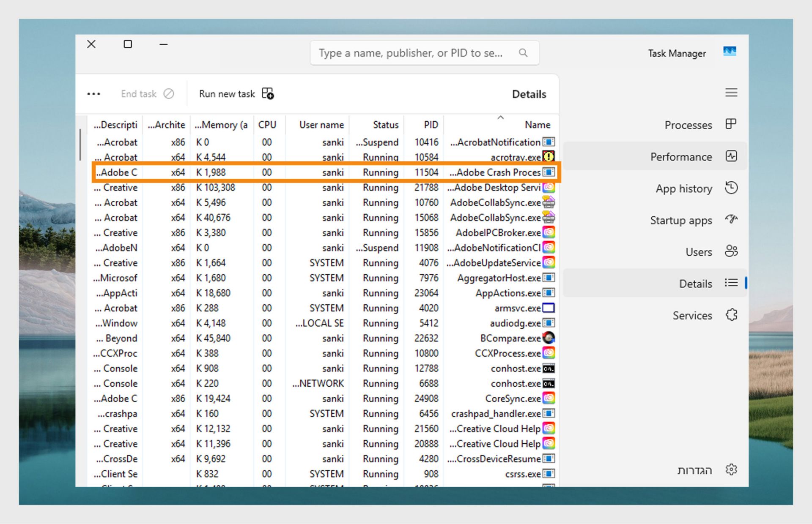Click Run new task button
Image resolution: width=812 pixels, height=524 pixels.
227,94
